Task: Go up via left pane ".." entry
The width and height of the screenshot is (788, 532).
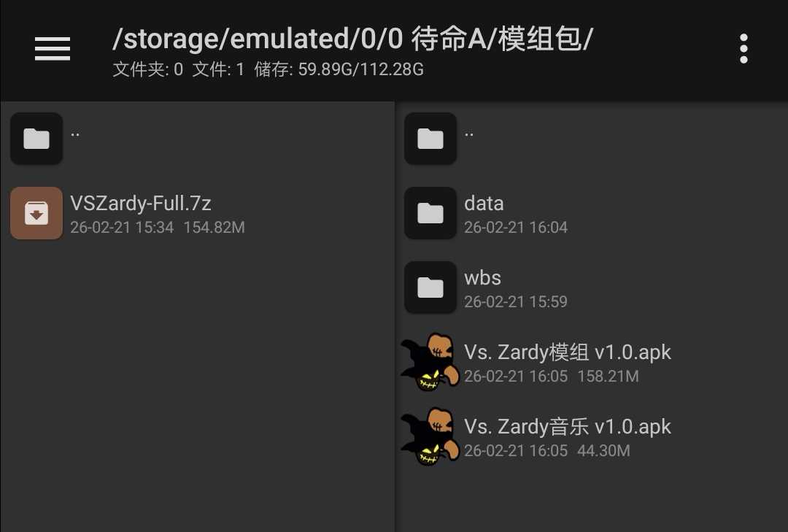Action: coord(75,134)
